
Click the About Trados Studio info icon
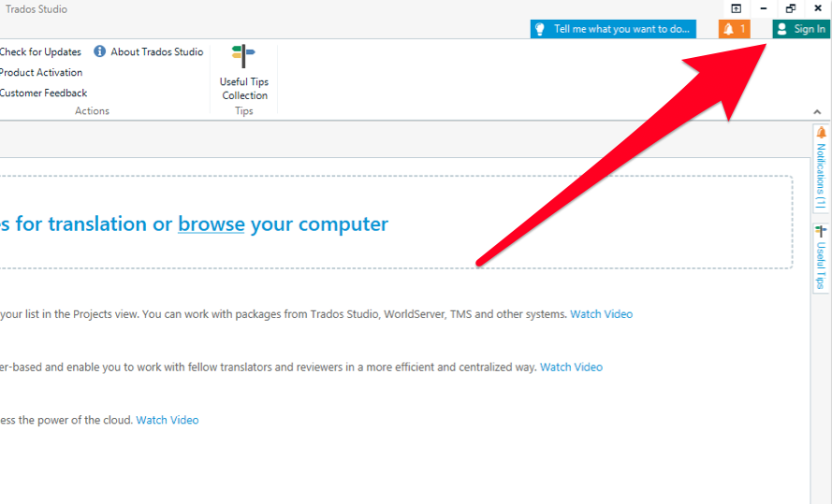click(x=99, y=51)
